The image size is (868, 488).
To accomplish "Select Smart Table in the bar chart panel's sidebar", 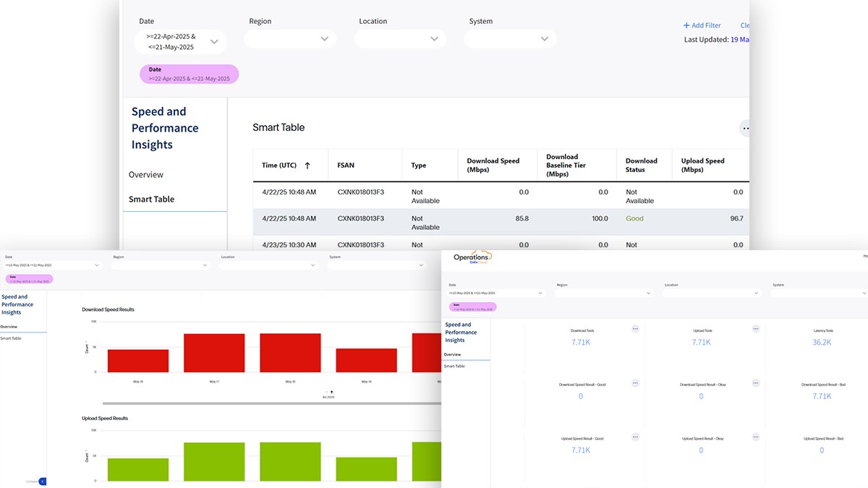I will point(11,338).
